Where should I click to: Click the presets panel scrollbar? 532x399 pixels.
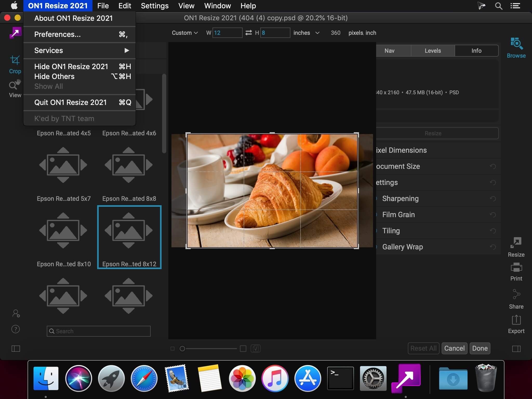[164, 114]
